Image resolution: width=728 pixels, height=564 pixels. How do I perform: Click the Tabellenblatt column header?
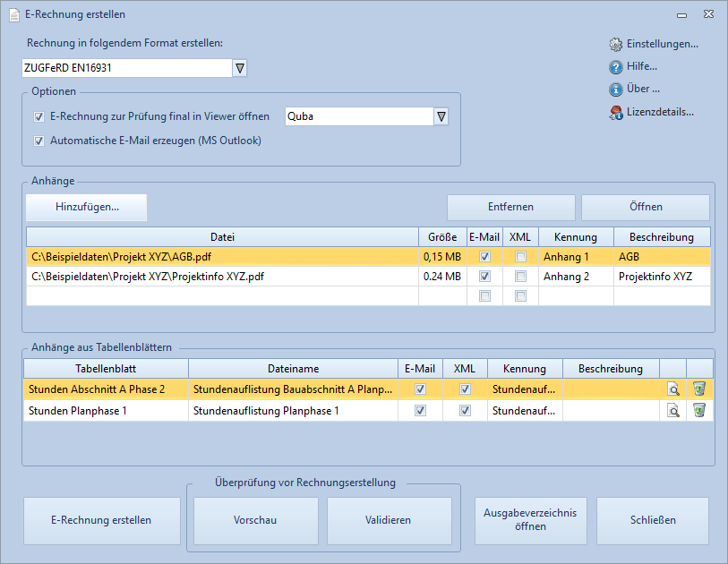pos(106,369)
